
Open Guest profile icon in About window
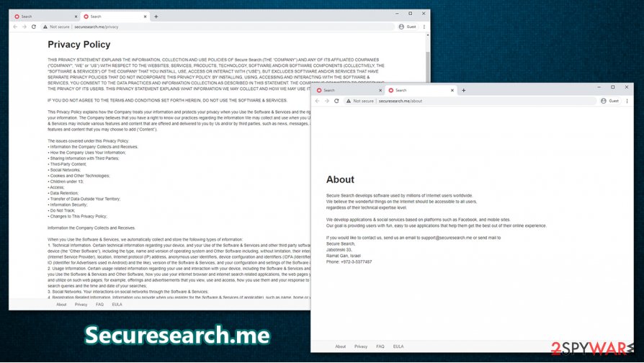coord(604,101)
